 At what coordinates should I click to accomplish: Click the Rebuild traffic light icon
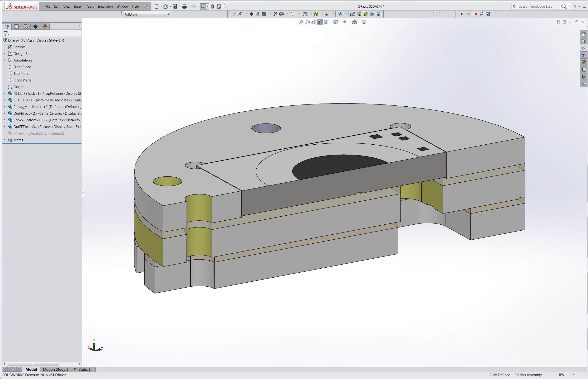212,7
